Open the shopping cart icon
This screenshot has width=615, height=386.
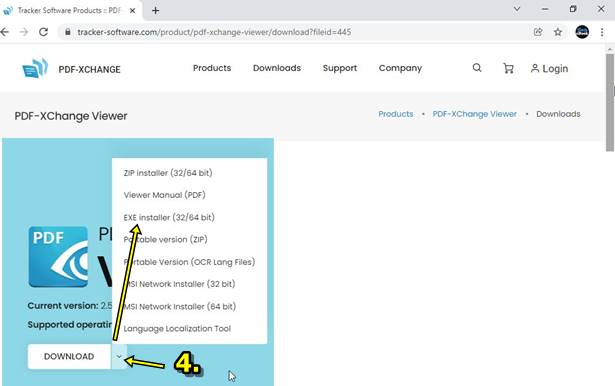pos(508,68)
